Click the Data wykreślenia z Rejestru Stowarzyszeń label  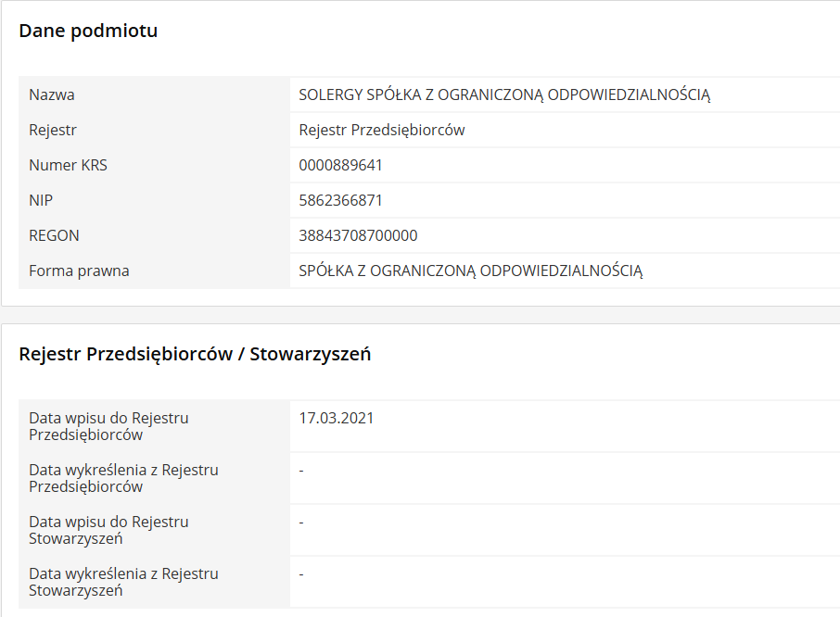point(123,582)
